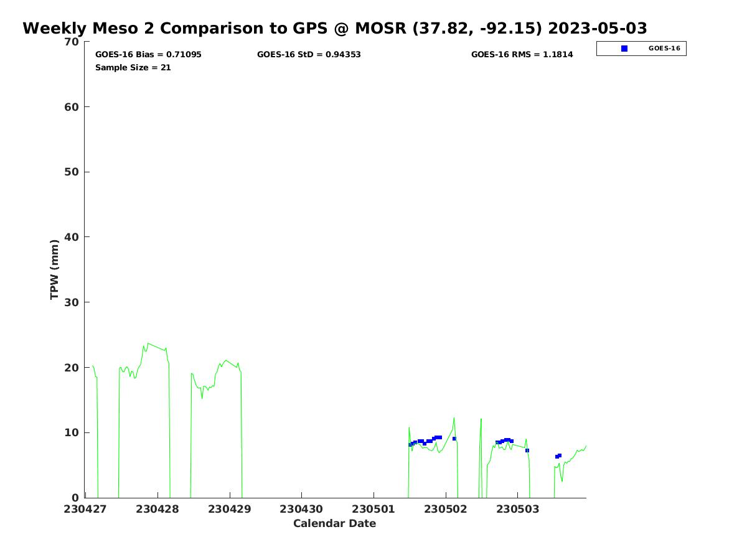
Task: Select the 40 y-axis tick label
Action: [x=72, y=237]
